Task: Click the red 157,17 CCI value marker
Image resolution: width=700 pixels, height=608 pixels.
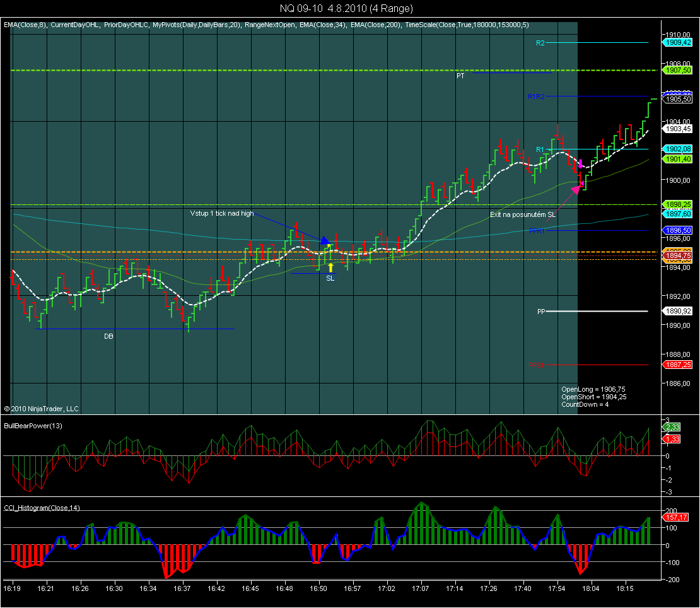Action: tap(676, 517)
